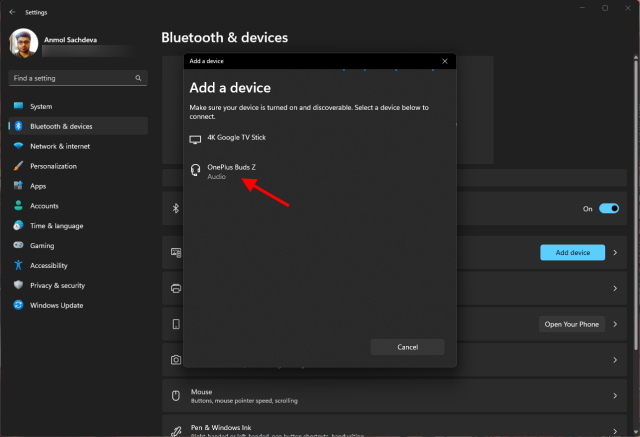Click the Mouse icon in settings list

[175, 395]
